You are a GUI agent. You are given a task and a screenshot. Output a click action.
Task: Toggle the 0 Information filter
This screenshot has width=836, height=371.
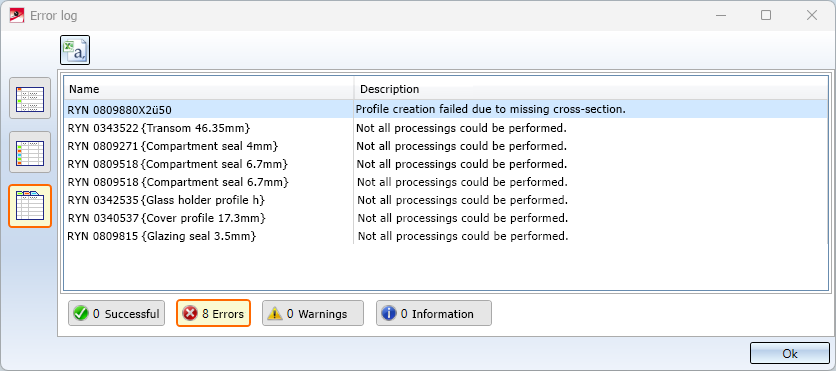coord(433,313)
